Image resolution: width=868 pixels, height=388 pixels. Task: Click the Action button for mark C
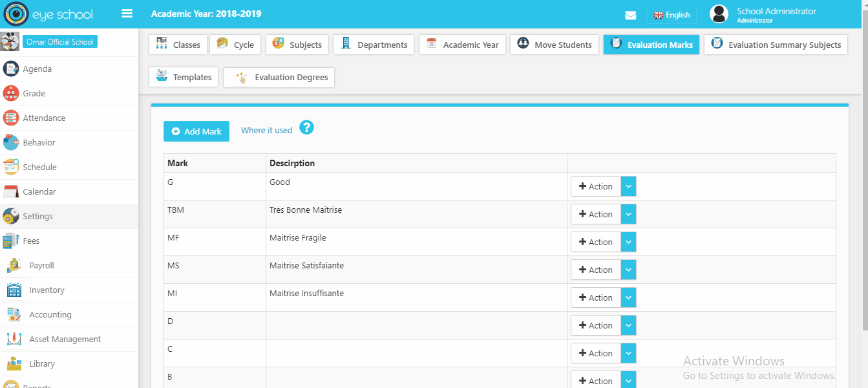pyautogui.click(x=595, y=353)
